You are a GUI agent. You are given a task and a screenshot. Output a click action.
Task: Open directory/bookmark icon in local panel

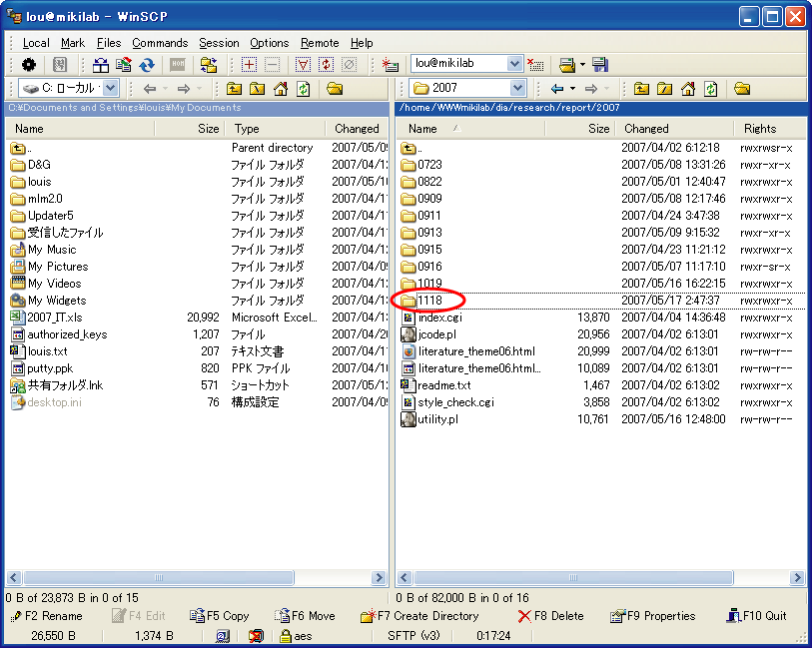click(335, 89)
